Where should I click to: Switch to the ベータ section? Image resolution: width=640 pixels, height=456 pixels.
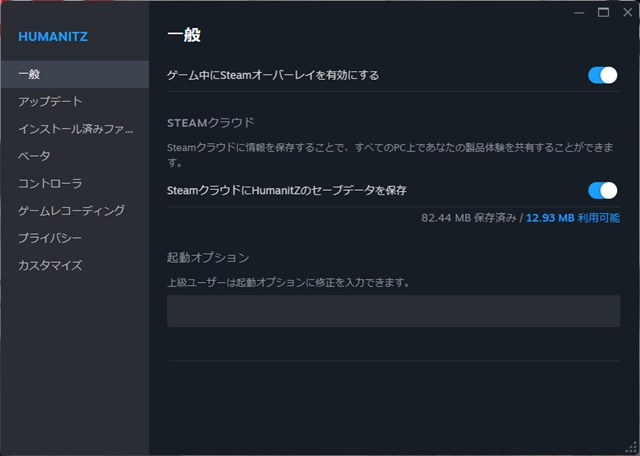click(x=34, y=156)
